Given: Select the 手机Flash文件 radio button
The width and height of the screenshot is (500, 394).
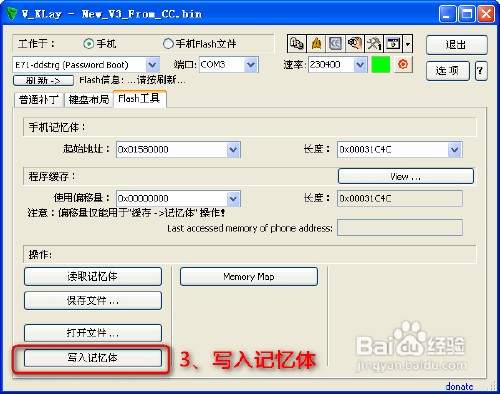Looking at the screenshot, I should point(168,44).
